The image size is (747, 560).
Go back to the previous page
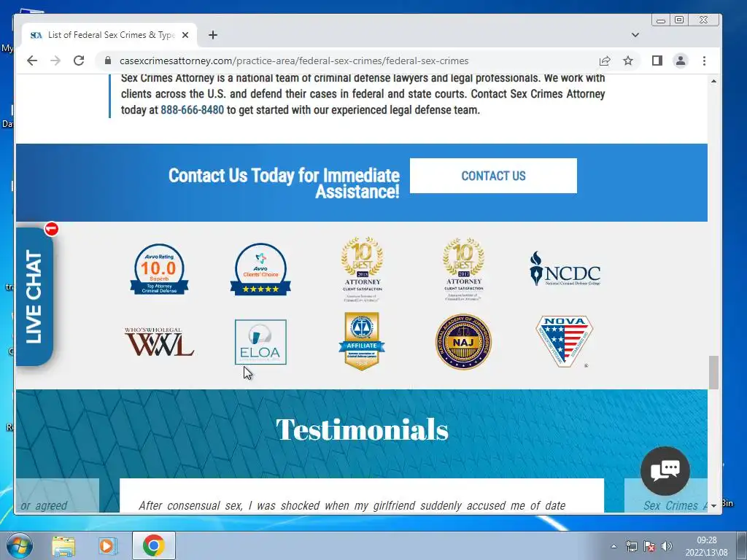click(x=32, y=61)
